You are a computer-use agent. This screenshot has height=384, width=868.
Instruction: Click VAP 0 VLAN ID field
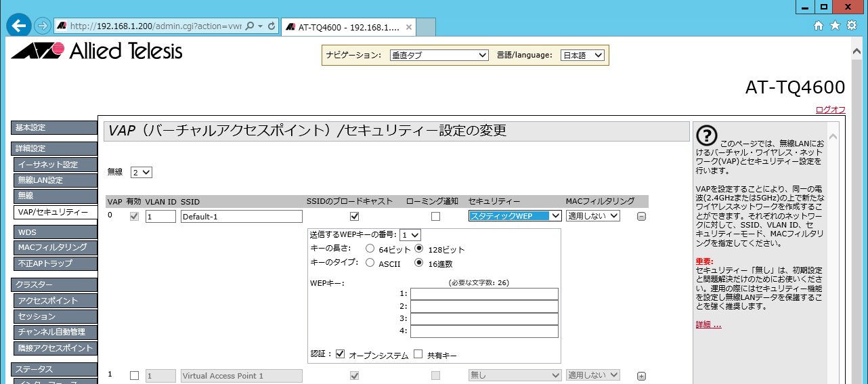coord(161,217)
